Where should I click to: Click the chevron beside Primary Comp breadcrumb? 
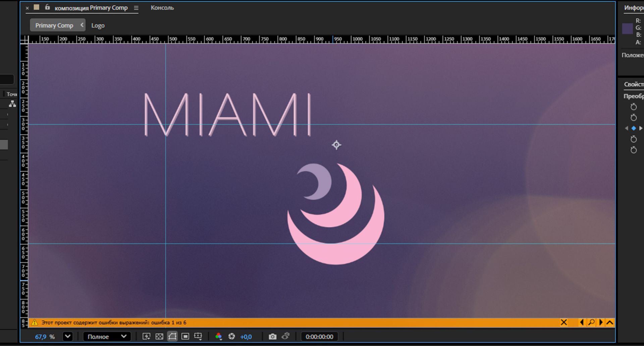click(82, 25)
